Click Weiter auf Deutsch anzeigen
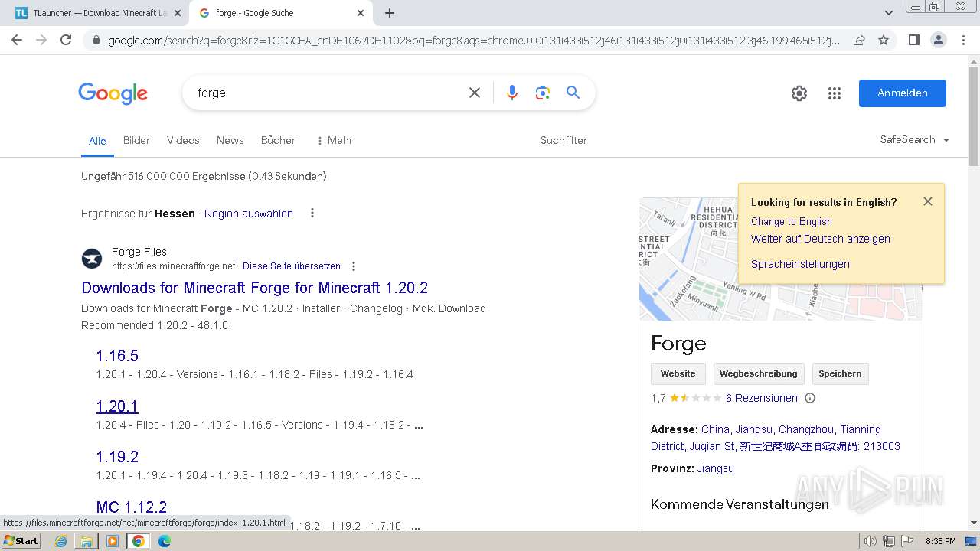The image size is (980, 551). coord(821,239)
